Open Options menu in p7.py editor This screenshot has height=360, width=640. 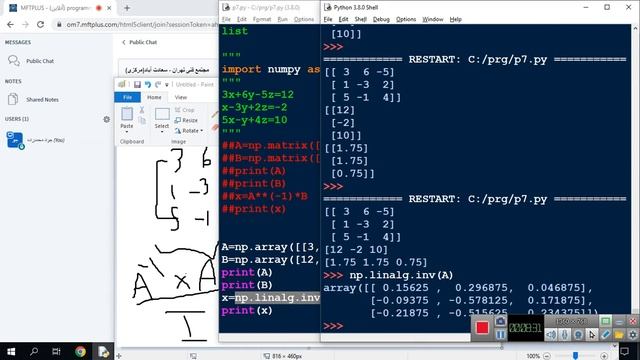click(304, 19)
